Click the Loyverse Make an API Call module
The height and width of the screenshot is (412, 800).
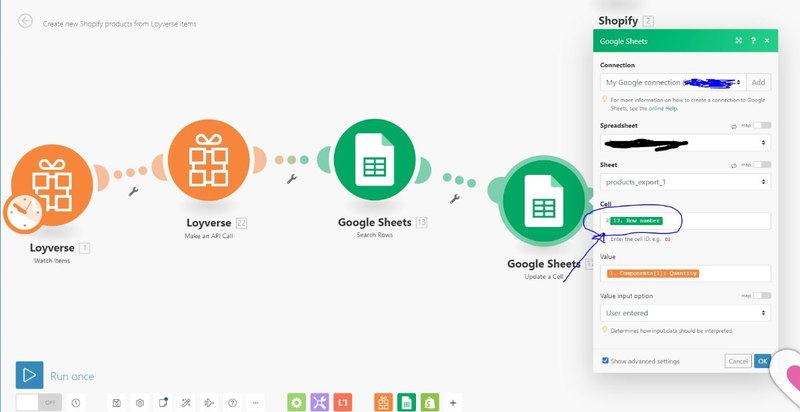point(208,158)
